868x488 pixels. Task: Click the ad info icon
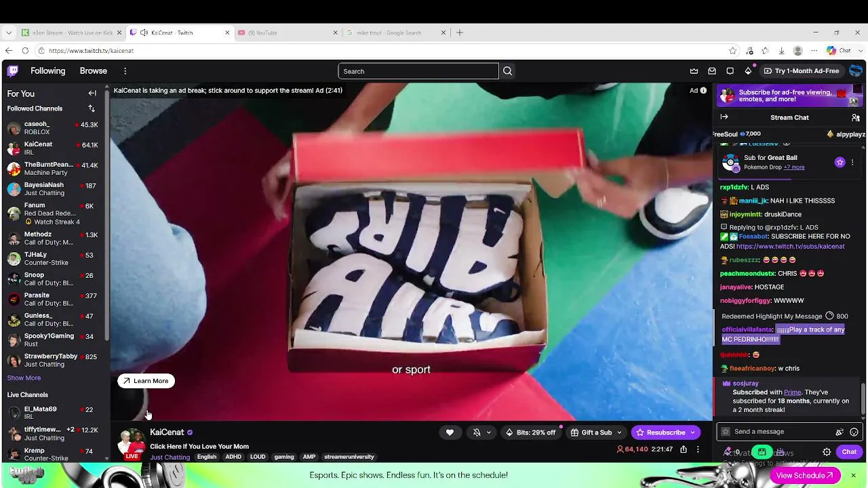[703, 90]
